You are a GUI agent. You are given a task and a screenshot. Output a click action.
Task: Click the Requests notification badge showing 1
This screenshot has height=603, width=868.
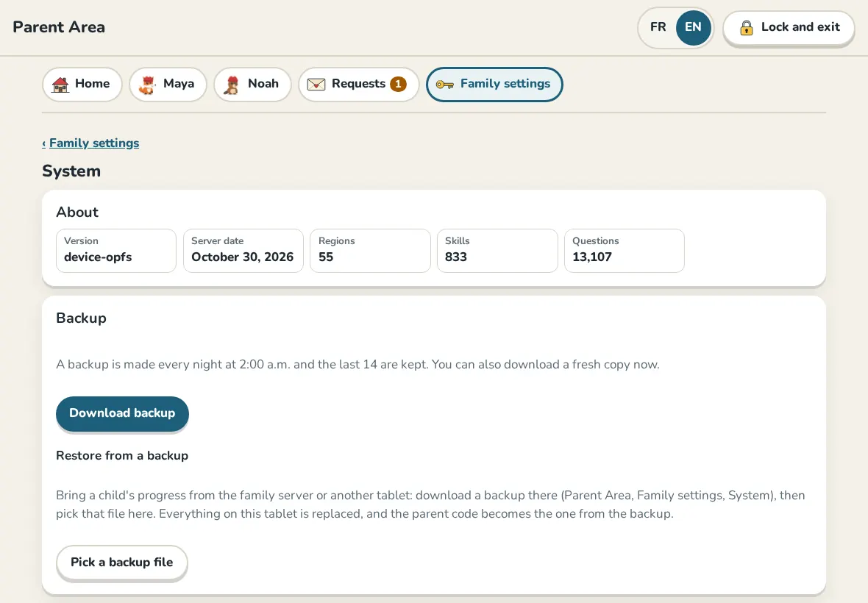point(398,84)
